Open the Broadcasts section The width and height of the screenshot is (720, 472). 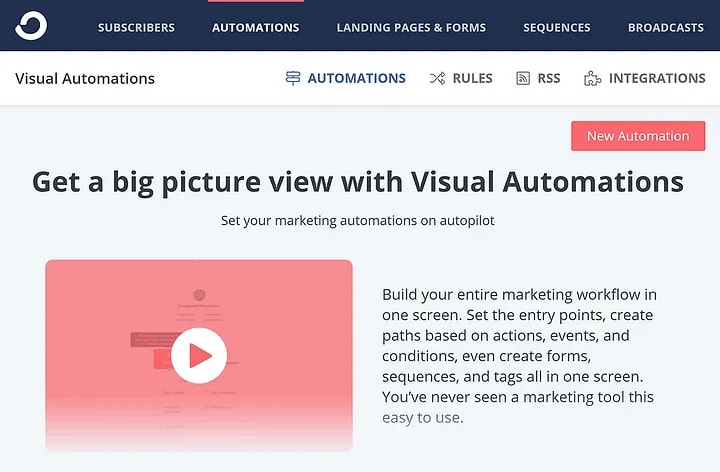click(666, 28)
